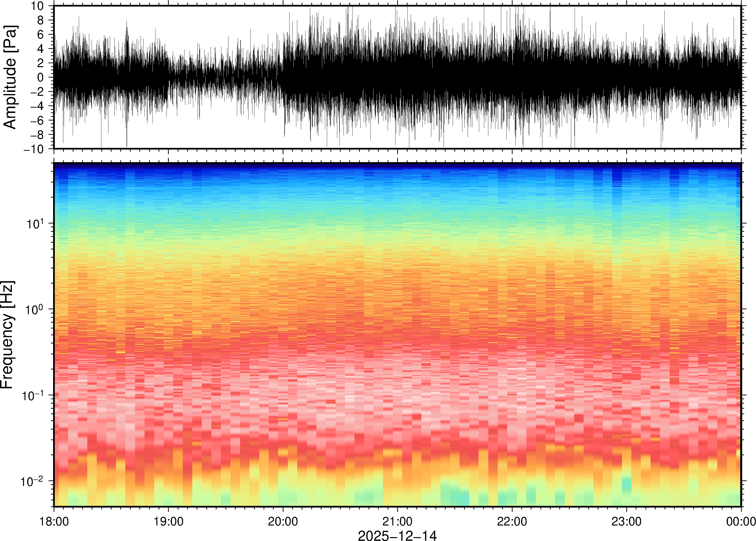Image resolution: width=756 pixels, height=541 pixels.
Task: Click the 0 amplitude tick label
Action: point(41,77)
